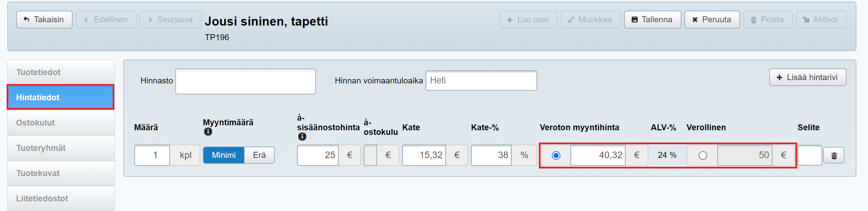Click the Kate-% margin input field
The width and height of the screenshot is (868, 211).
click(491, 155)
